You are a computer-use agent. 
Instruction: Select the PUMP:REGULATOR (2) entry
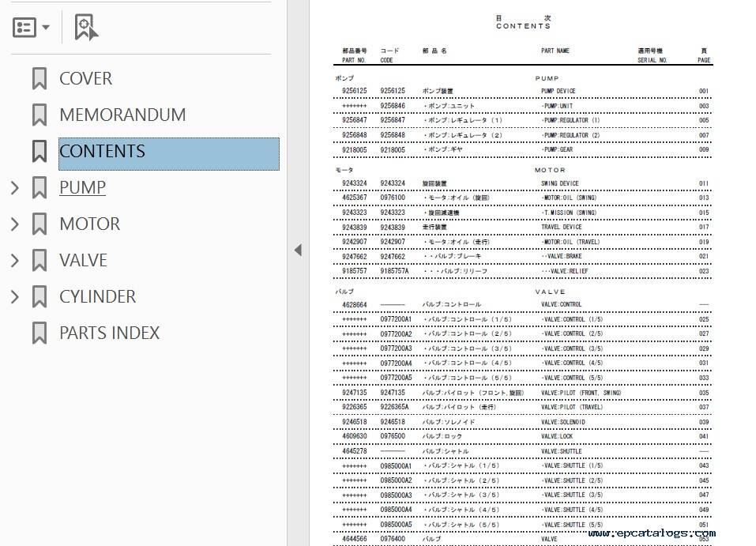pyautogui.click(x=571, y=135)
